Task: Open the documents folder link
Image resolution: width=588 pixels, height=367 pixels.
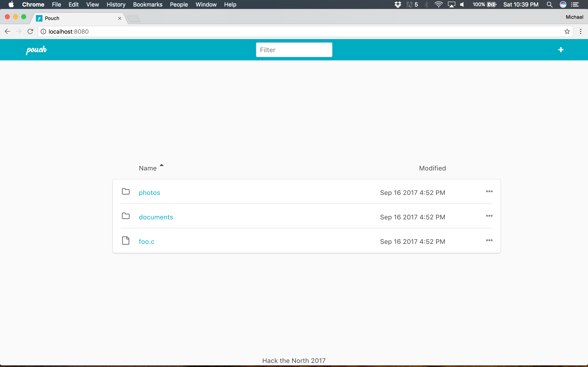Action: 156,217
